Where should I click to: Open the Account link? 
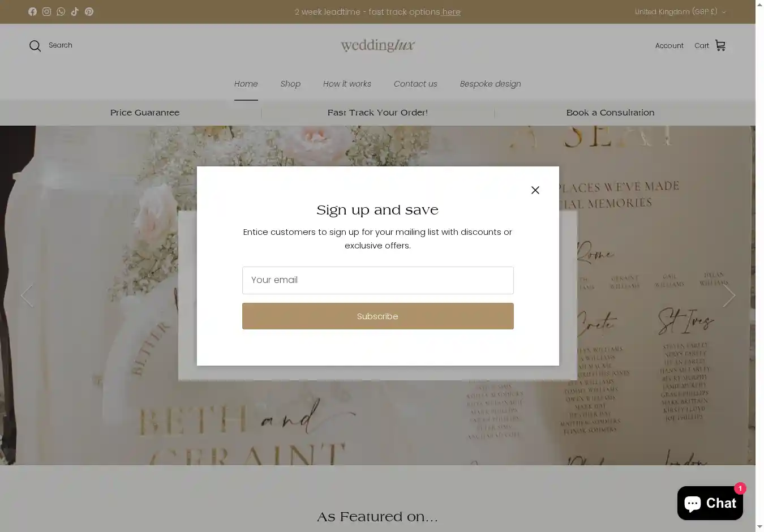[x=669, y=46]
